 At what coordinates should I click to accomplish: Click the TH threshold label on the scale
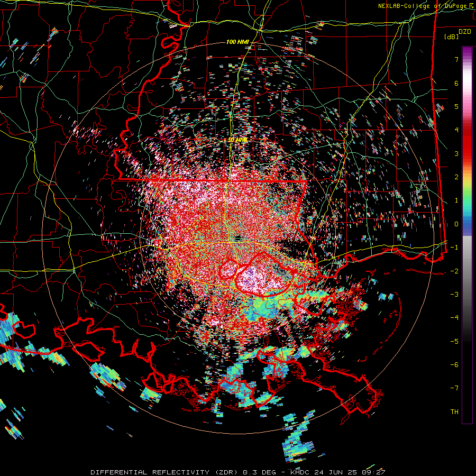(454, 412)
